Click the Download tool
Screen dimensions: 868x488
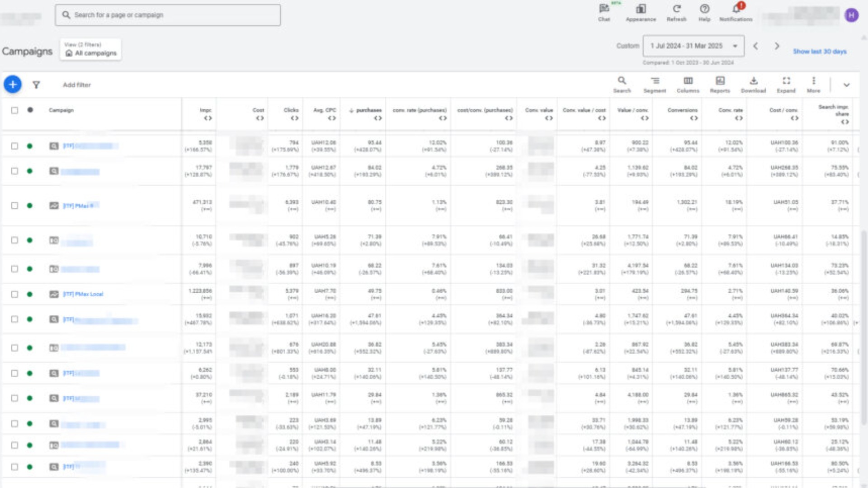coord(753,84)
